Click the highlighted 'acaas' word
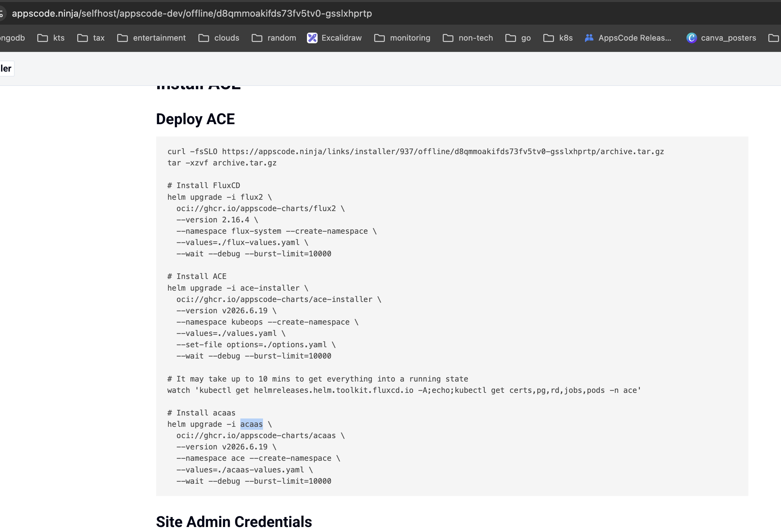 pyautogui.click(x=251, y=424)
